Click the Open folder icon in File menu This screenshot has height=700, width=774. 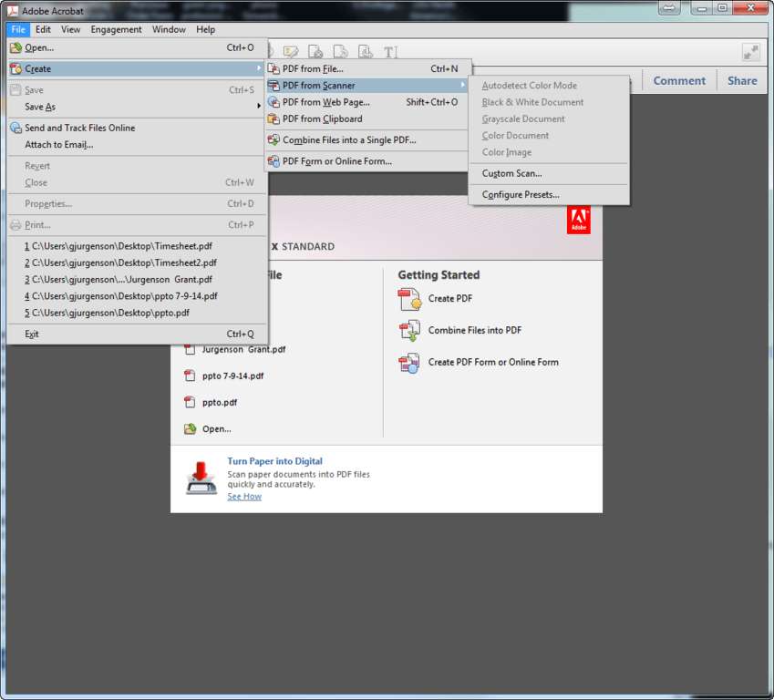click(16, 47)
